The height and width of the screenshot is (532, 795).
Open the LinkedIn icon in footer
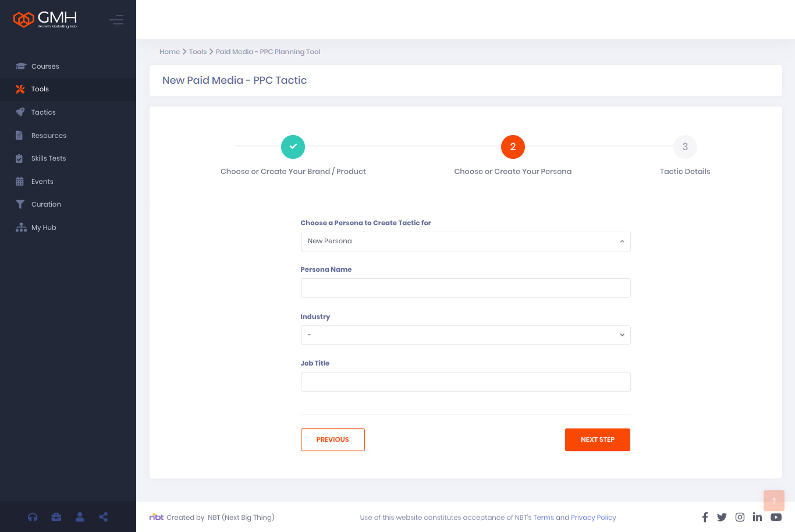coord(757,517)
